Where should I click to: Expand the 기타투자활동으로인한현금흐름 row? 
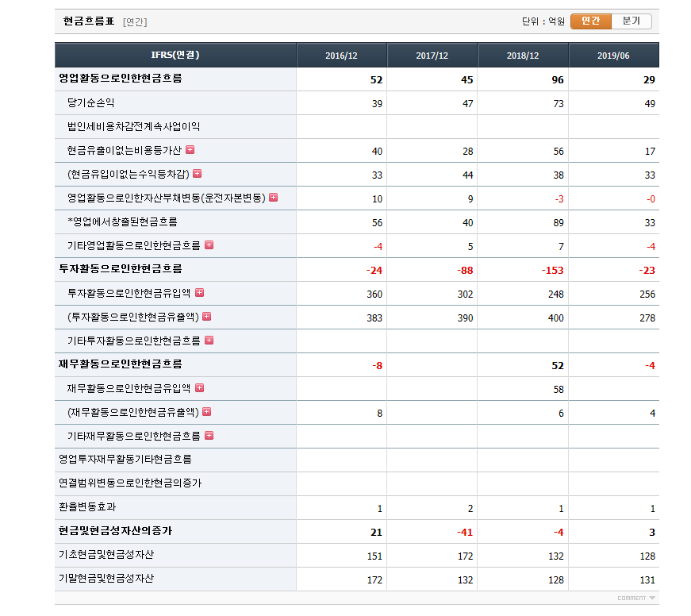coord(209,341)
